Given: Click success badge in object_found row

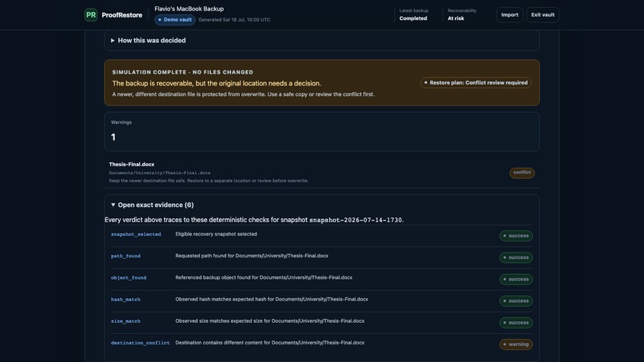Looking at the screenshot, I should point(516,280).
